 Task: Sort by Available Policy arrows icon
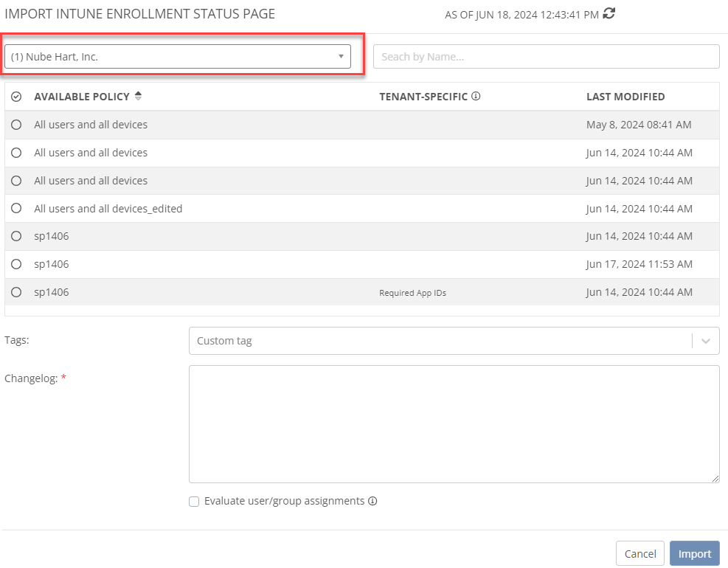tap(138, 96)
